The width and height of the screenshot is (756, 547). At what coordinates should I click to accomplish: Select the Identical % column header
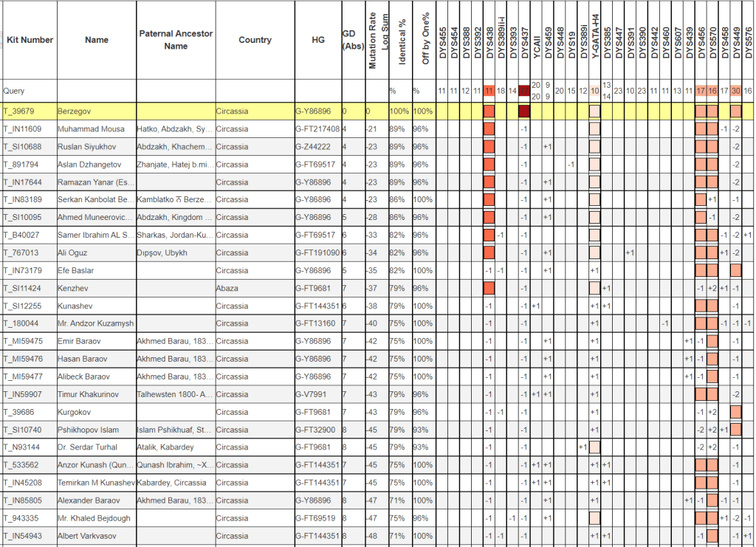coord(402,40)
